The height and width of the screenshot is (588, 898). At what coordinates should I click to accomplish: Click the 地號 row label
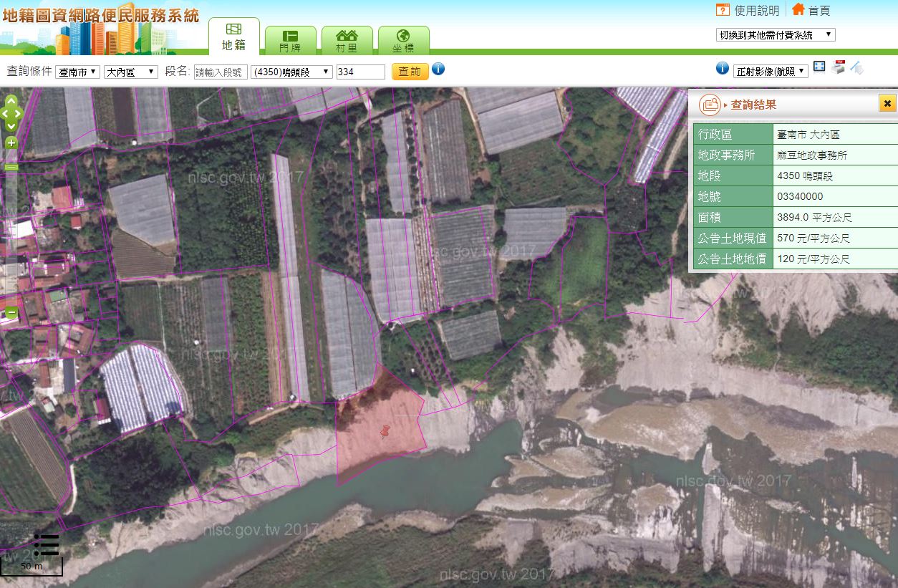(x=733, y=196)
